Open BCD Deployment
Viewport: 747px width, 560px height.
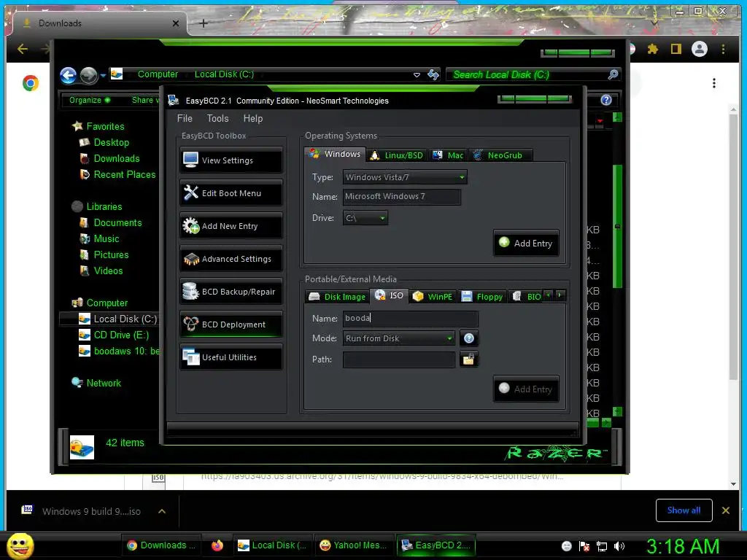231,324
